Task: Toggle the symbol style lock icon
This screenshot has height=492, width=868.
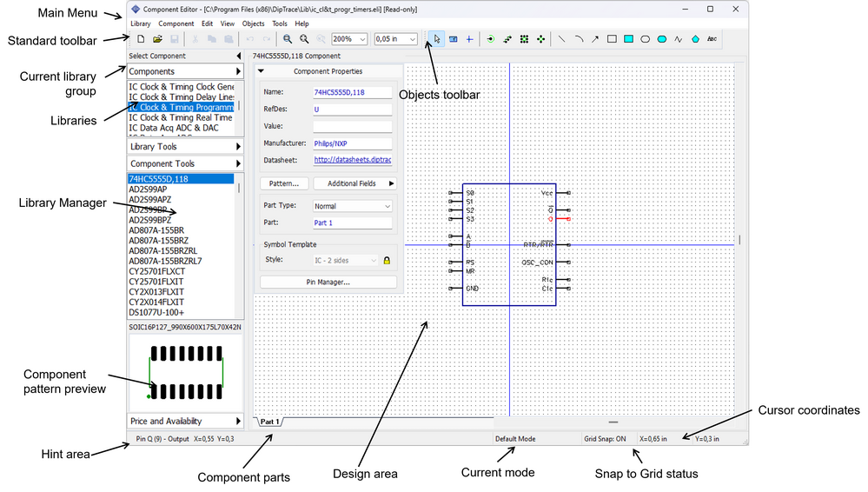Action: (387, 261)
